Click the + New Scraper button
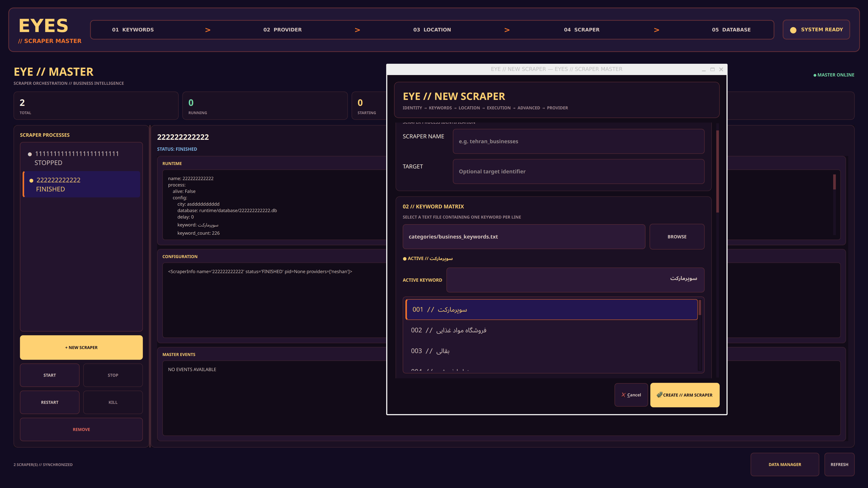 (x=81, y=347)
